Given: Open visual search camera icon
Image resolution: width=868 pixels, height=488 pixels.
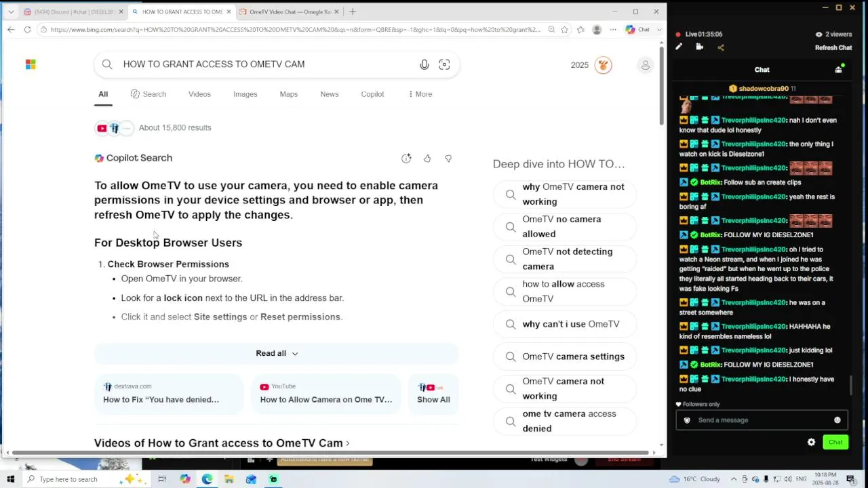Looking at the screenshot, I should tap(444, 64).
